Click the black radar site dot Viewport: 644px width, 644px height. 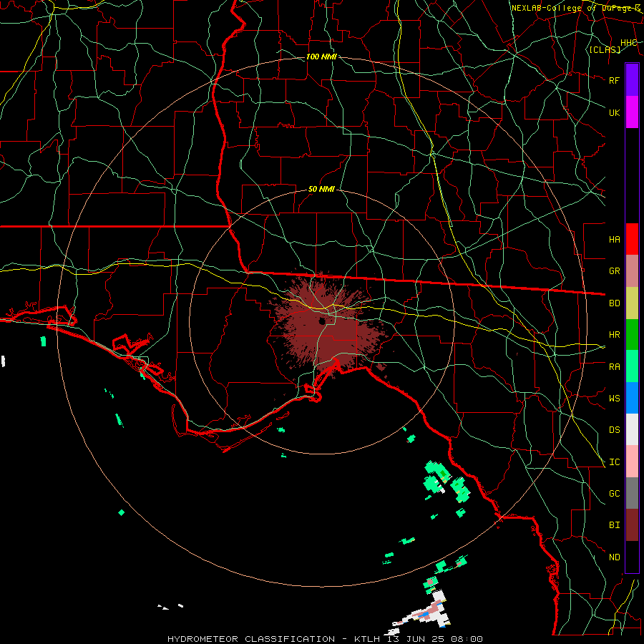tap(322, 321)
